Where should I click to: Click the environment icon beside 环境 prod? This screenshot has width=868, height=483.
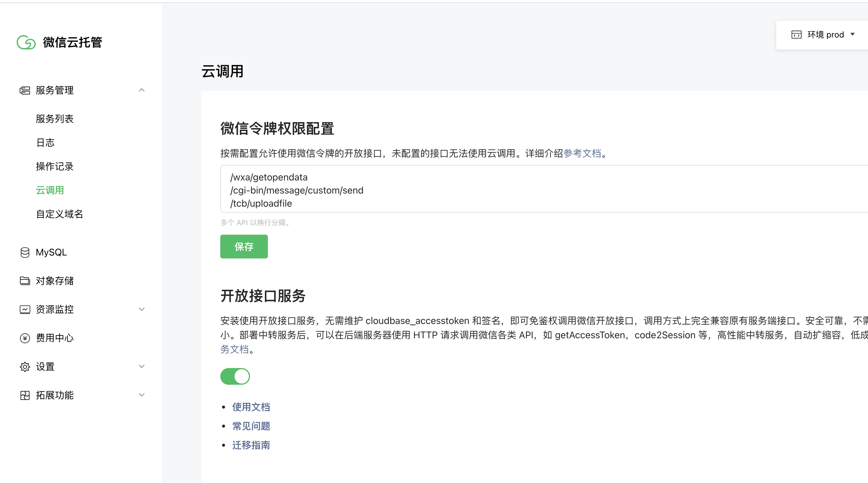(796, 35)
